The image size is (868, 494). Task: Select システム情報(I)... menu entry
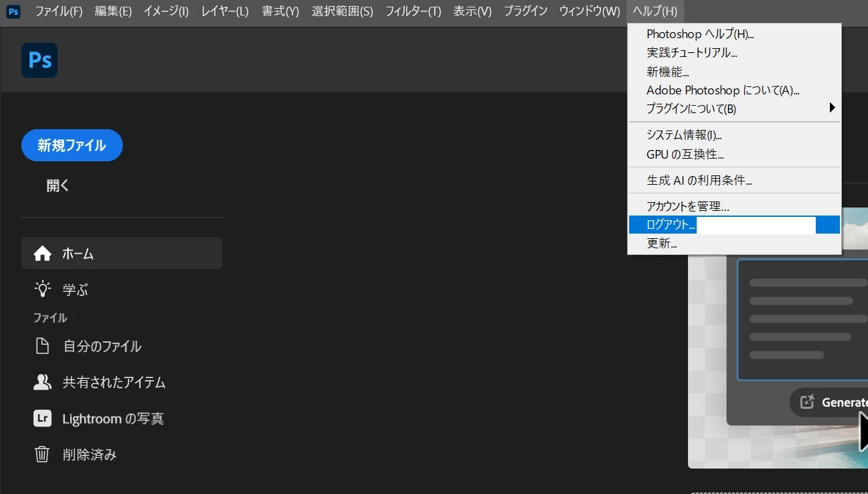[x=734, y=135]
